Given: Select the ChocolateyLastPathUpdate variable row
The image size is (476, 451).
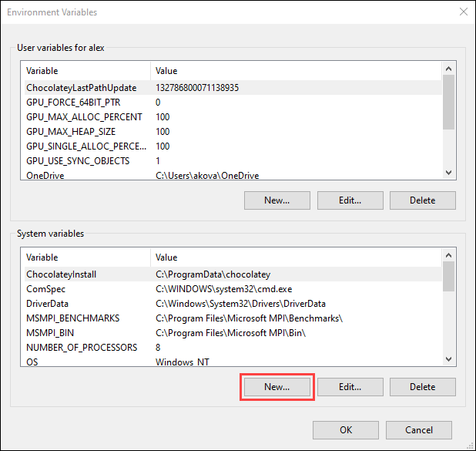Looking at the screenshot, I should pyautogui.click(x=233, y=88).
